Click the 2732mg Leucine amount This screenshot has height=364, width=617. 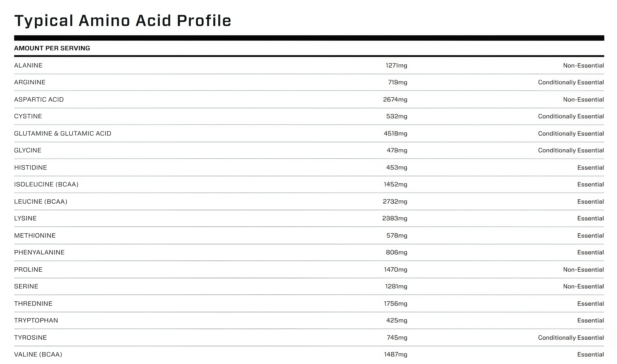395,202
